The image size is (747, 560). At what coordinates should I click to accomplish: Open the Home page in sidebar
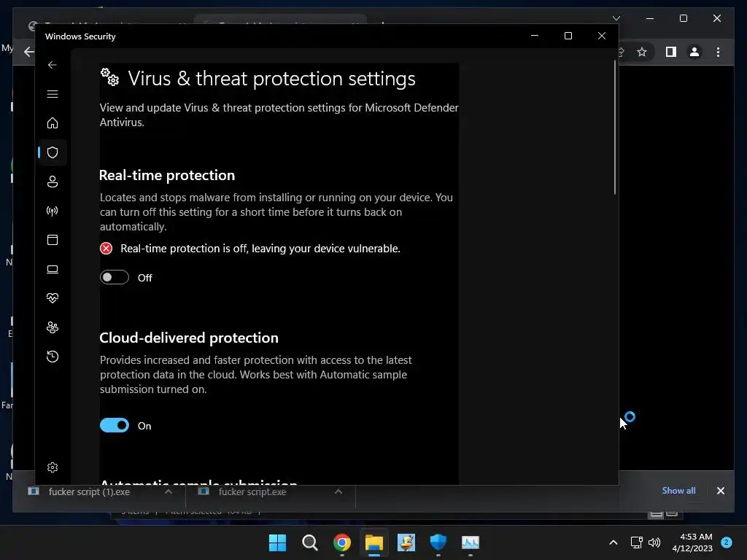53,122
